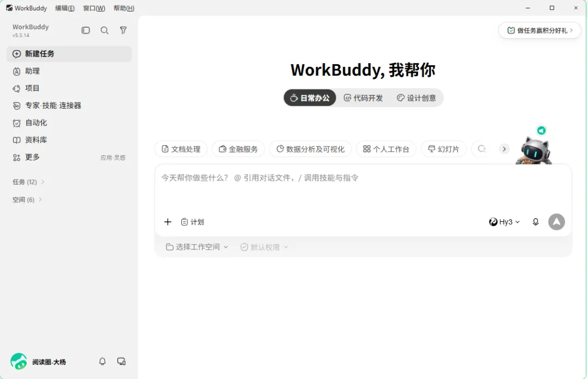
Task: Switch to the 日常办公 tab
Action: (310, 98)
